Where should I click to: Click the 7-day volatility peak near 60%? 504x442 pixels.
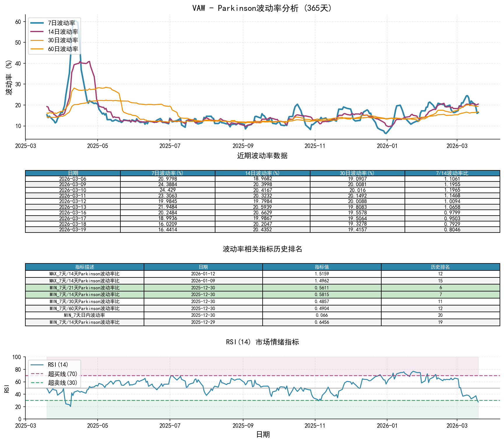pyautogui.click(x=75, y=20)
